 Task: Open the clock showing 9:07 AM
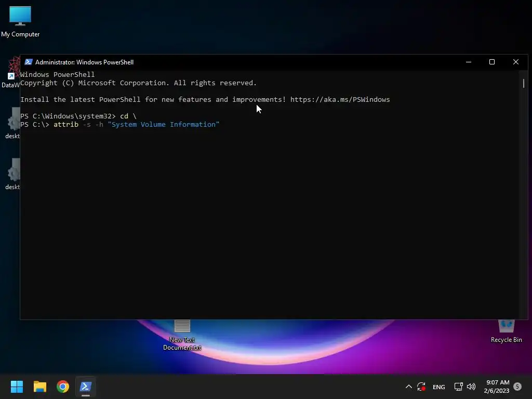[x=497, y=387]
